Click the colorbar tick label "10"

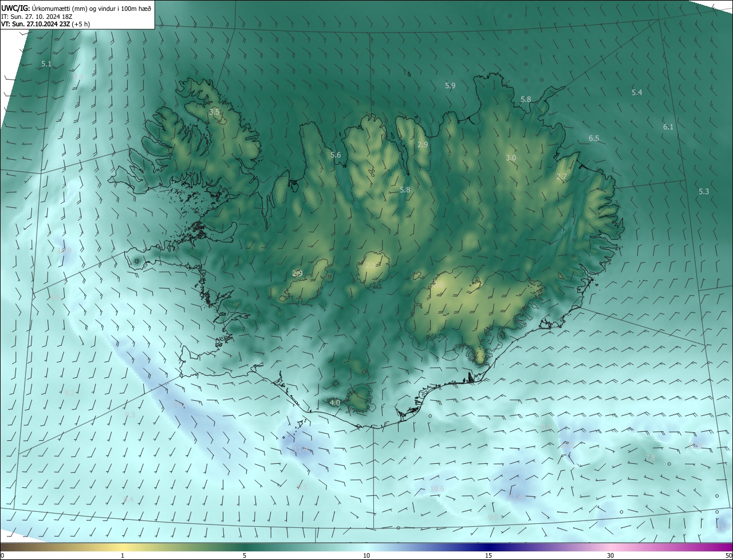[366, 555]
